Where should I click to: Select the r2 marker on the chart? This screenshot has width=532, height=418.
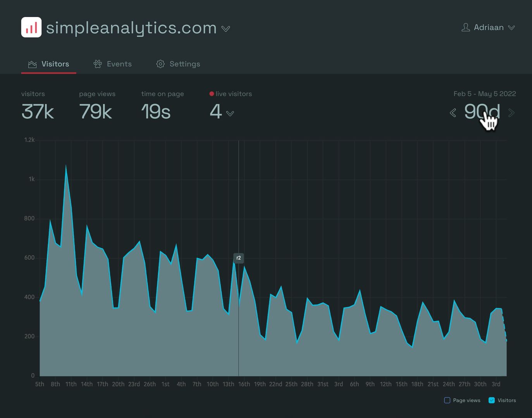238,258
